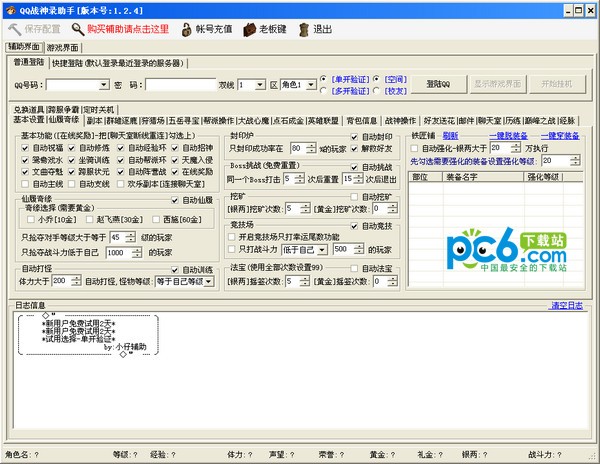Screen dimensions: 600x464
Task: Check the 小乔[10金] option
Action: (x=31, y=220)
